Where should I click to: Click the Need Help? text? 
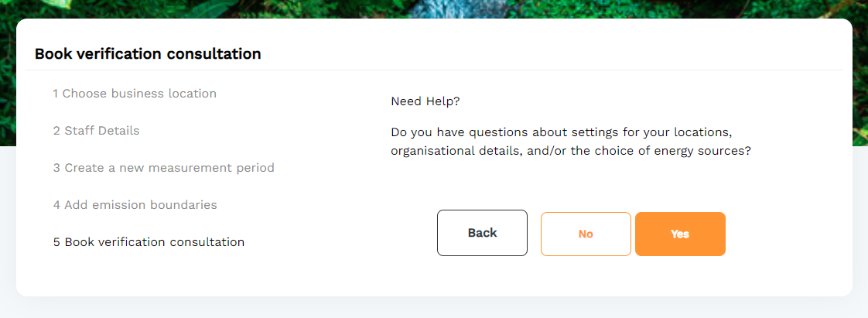(425, 102)
